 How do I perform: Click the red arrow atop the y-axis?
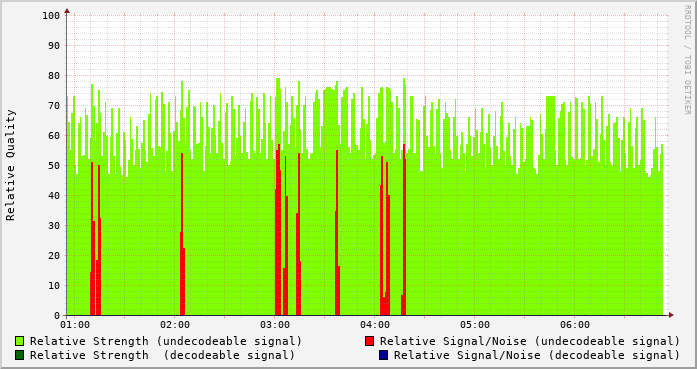(x=67, y=11)
